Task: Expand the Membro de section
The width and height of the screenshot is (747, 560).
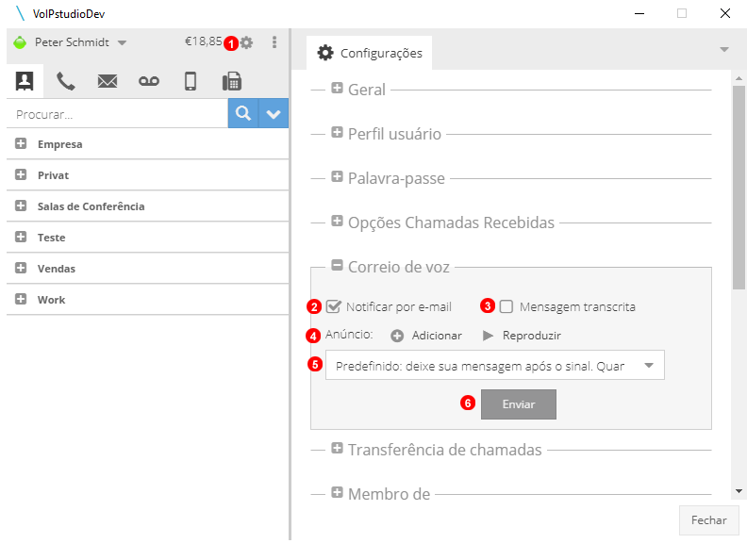Action: [338, 492]
